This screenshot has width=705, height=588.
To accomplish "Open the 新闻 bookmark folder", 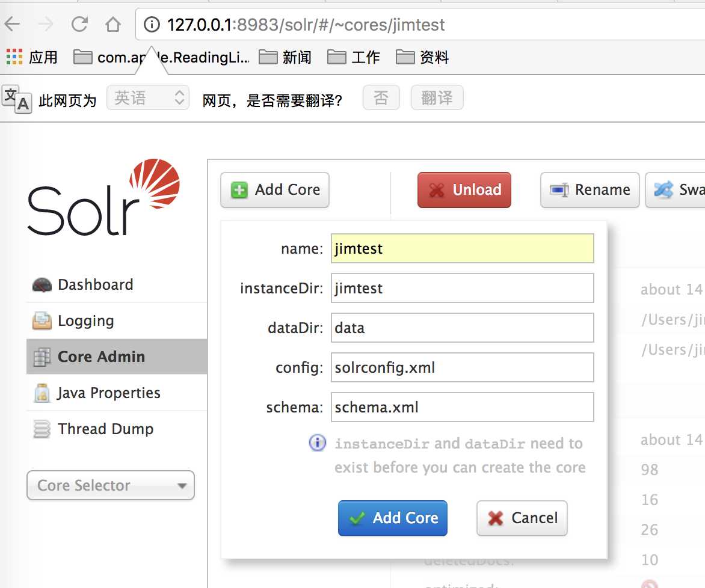I will [x=285, y=57].
